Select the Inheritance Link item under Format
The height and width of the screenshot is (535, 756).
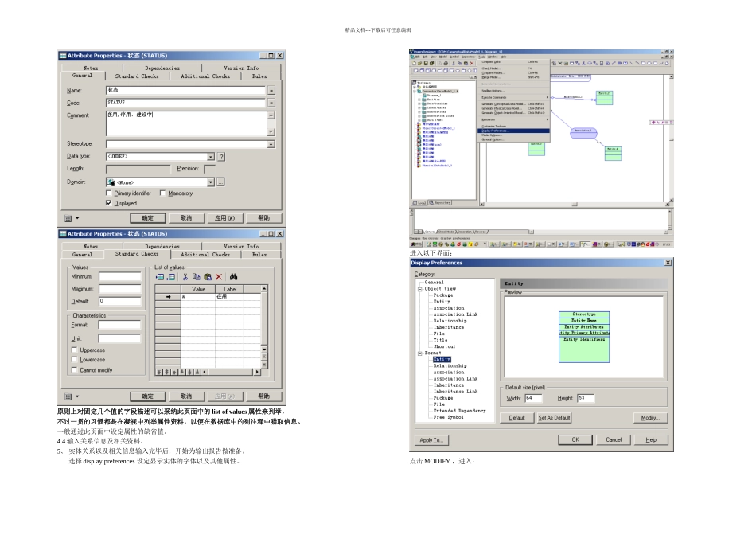456,392
